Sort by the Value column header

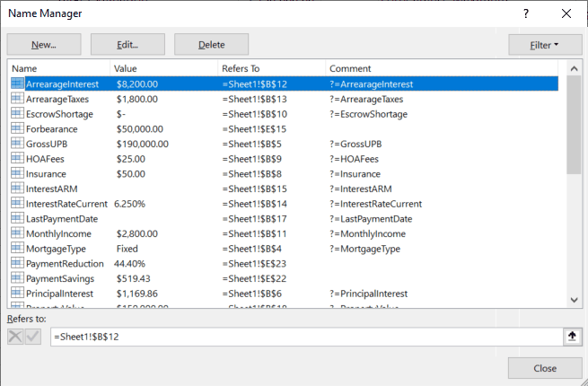coord(164,68)
